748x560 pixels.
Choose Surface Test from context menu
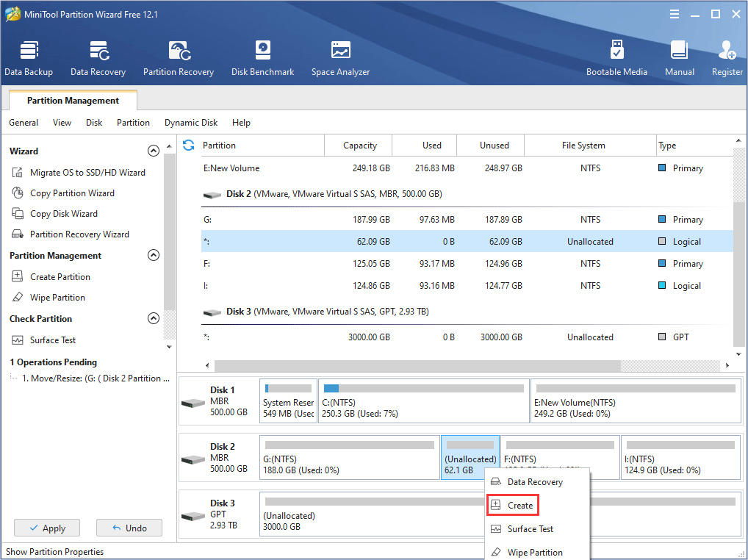tap(537, 528)
